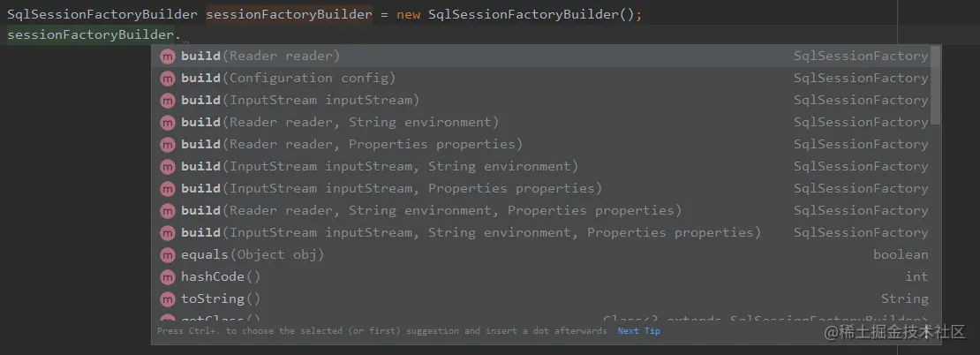Click method icon beside build(Reader reader)
Viewport: 980px width, 355px height.
pos(167,57)
